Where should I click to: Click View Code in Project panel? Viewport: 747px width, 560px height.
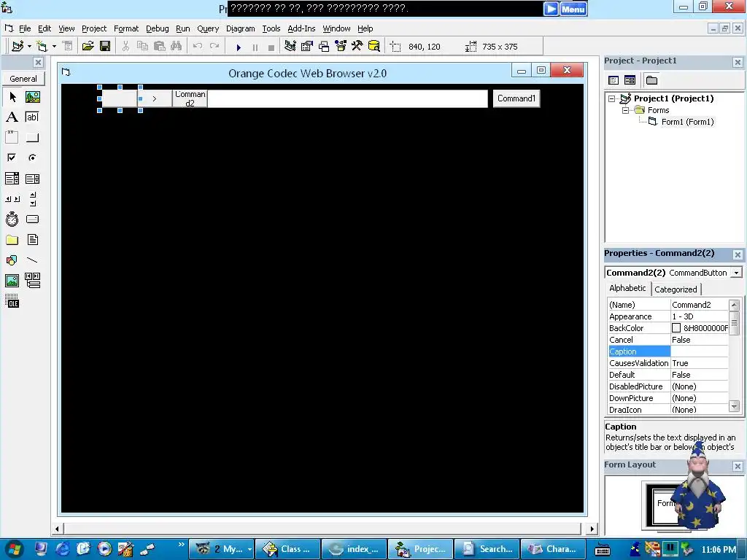click(x=614, y=80)
